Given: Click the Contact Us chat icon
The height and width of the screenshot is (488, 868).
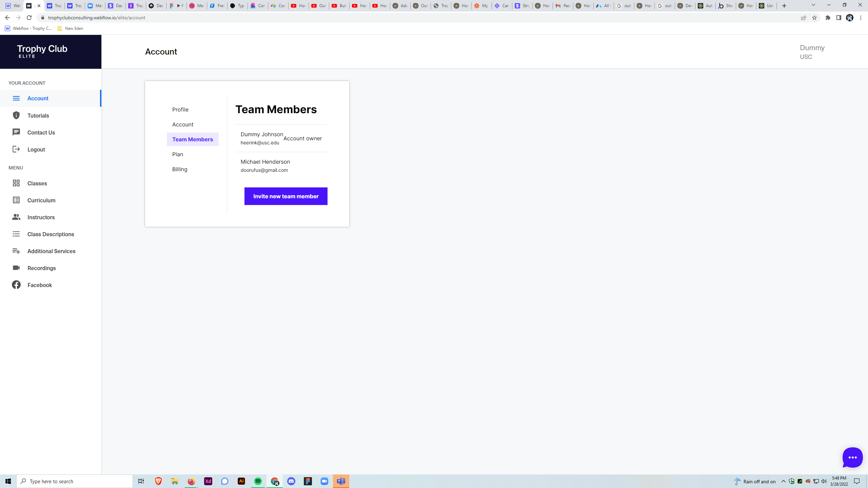Looking at the screenshot, I should pos(16,132).
